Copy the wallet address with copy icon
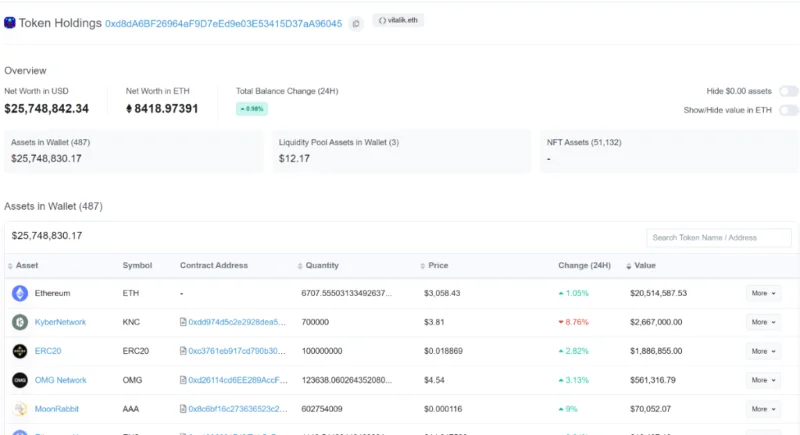 coord(356,23)
